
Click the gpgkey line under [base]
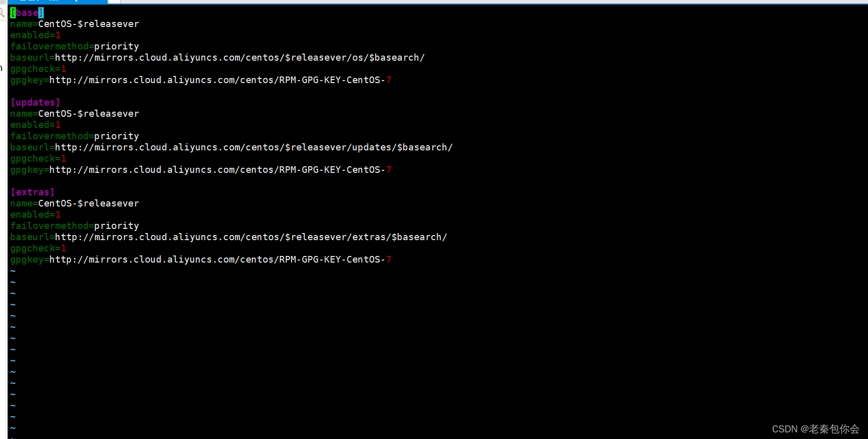click(201, 80)
